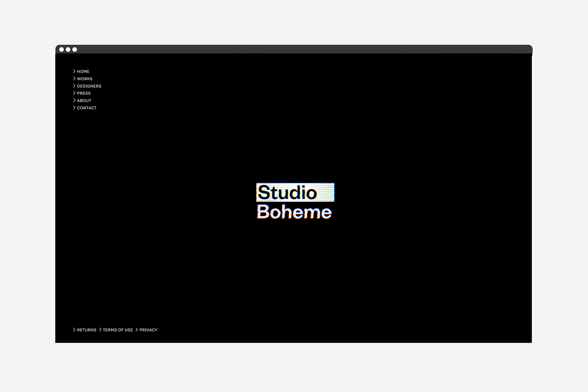The image size is (588, 392).
Task: Click the chevron before TERMS OF USE
Action: click(100, 330)
